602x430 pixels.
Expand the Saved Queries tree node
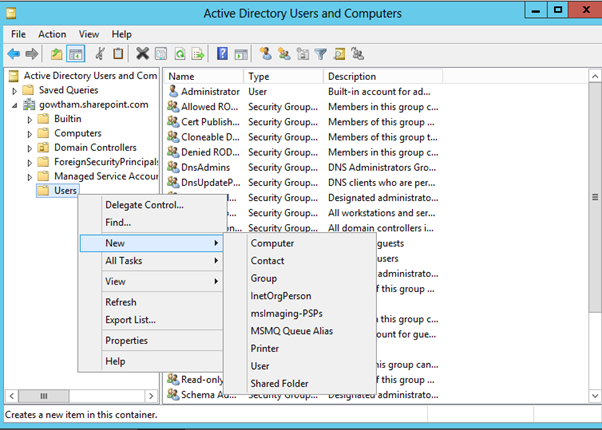[x=14, y=90]
